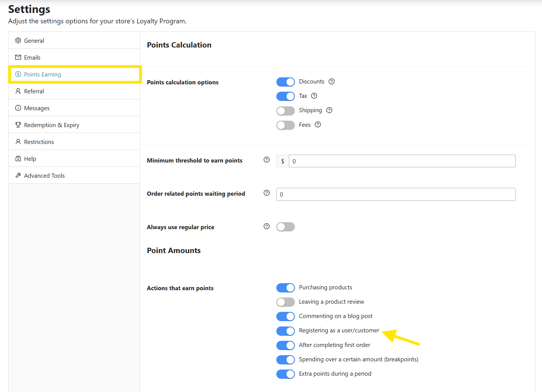The width and height of the screenshot is (542, 392).
Task: Toggle off Purchasing products
Action: [286, 288]
